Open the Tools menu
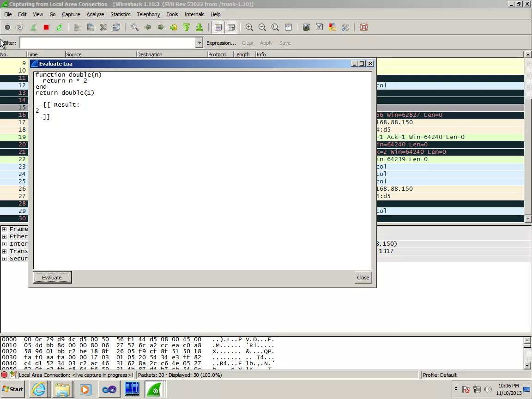This screenshot has width=532, height=399. [172, 14]
